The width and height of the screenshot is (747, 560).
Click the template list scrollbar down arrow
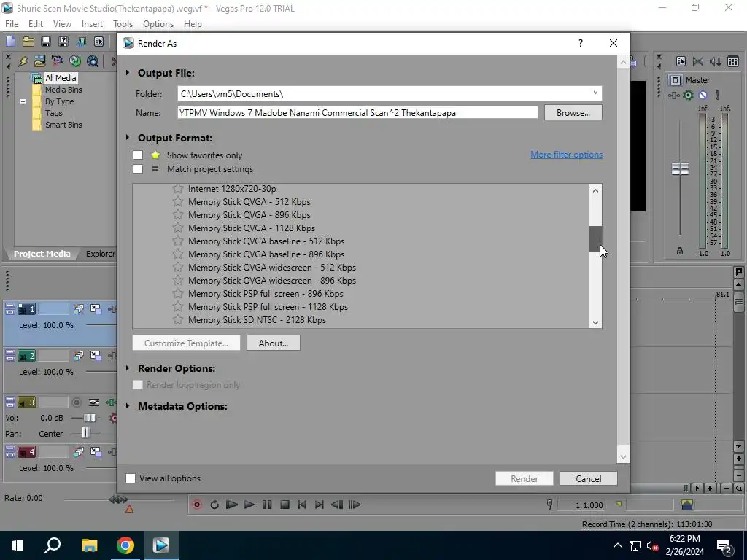click(x=595, y=322)
